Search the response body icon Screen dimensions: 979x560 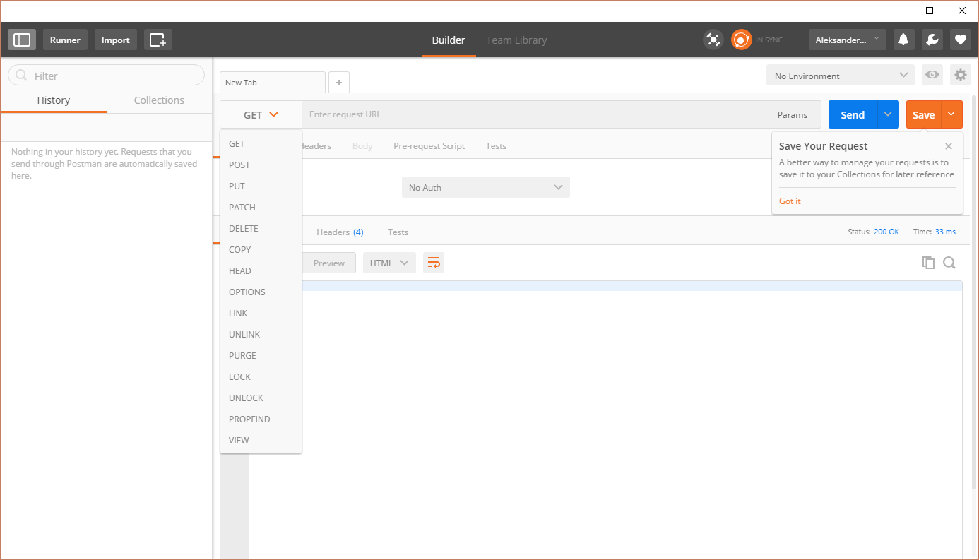[949, 263]
